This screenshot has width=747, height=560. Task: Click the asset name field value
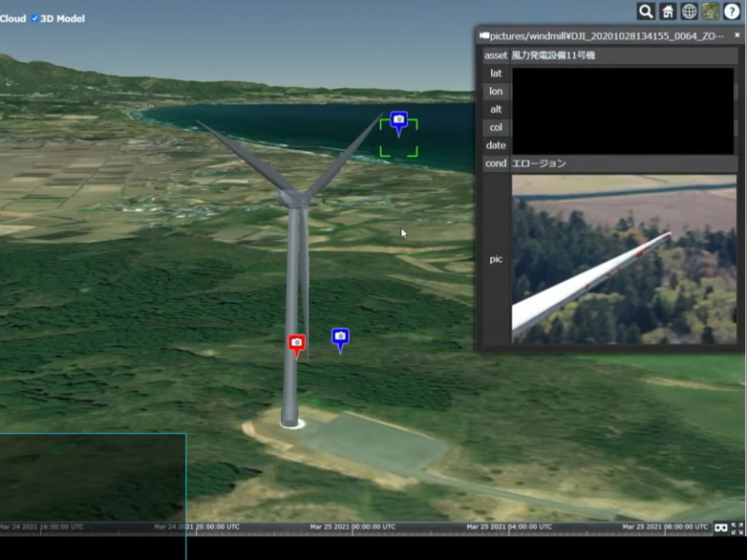click(x=623, y=56)
